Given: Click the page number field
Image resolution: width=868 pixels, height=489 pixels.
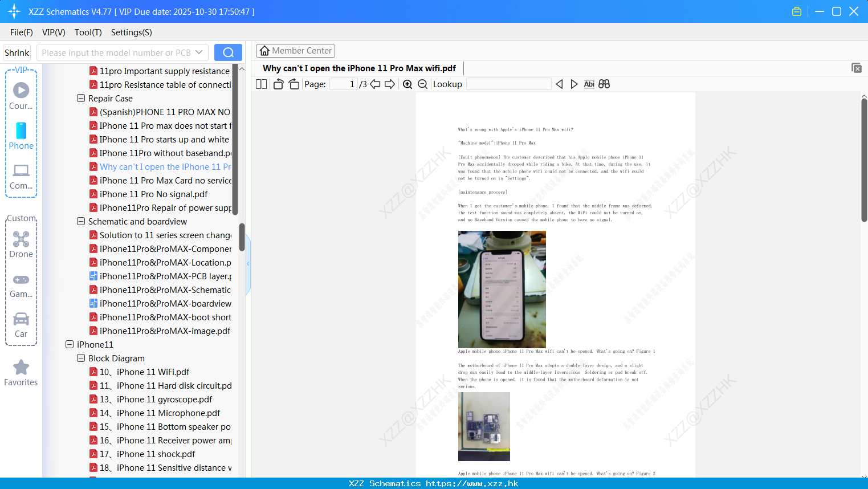Looking at the screenshot, I should [344, 84].
